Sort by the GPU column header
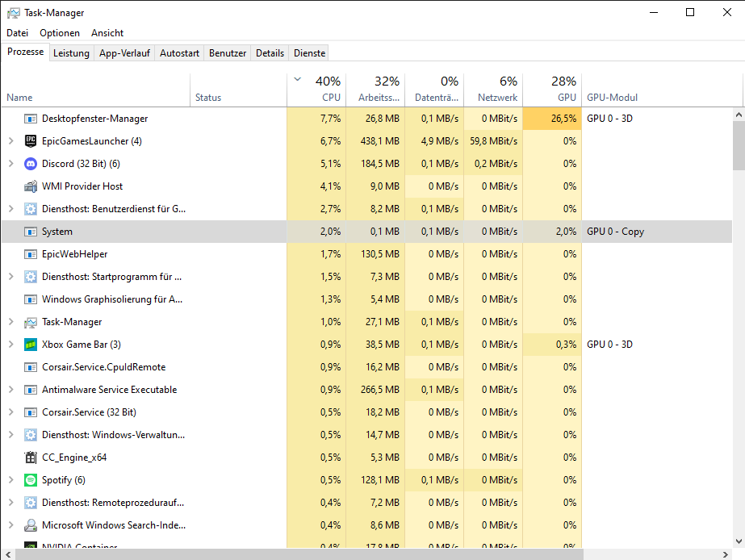Viewport: 745px width, 560px height. click(x=552, y=90)
